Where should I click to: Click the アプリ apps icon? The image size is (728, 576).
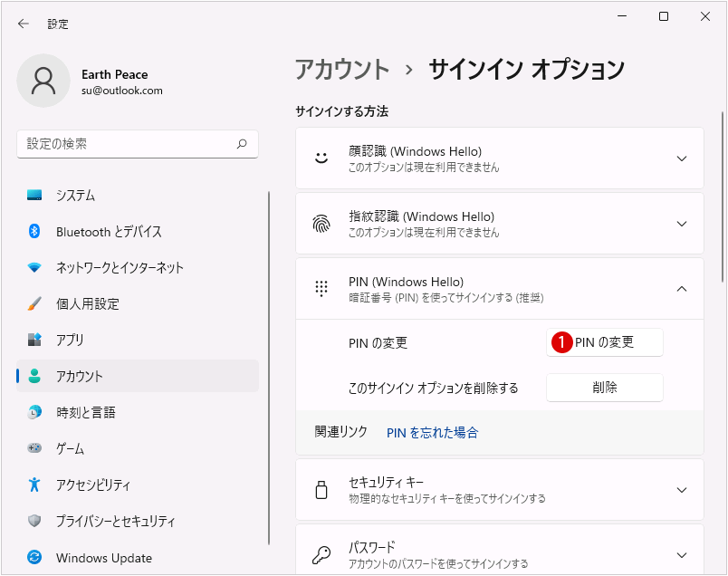[x=34, y=340]
